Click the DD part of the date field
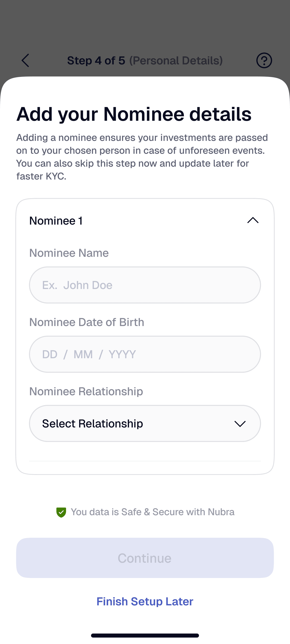 coord(50,354)
